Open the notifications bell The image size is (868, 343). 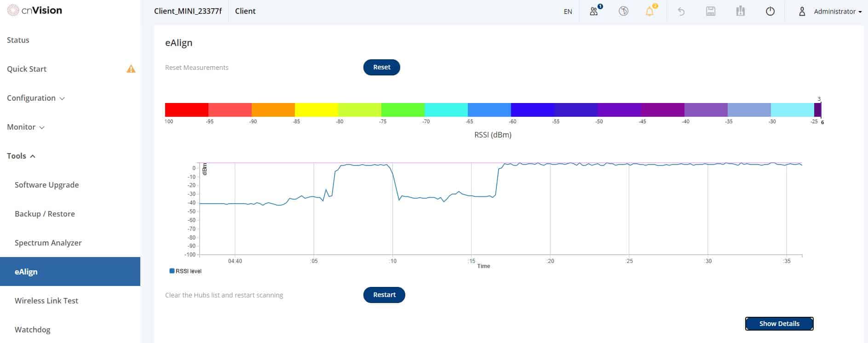tap(650, 11)
